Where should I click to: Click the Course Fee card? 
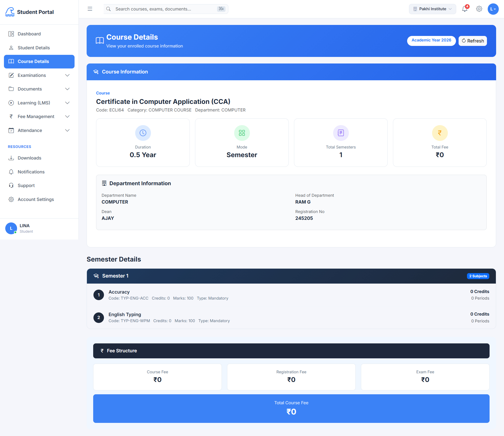(157, 377)
